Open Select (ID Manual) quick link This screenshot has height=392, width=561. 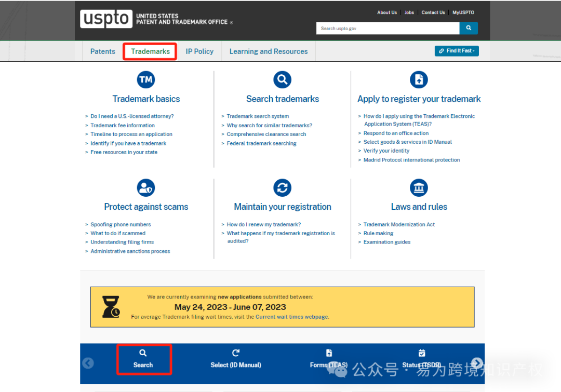tap(236, 359)
